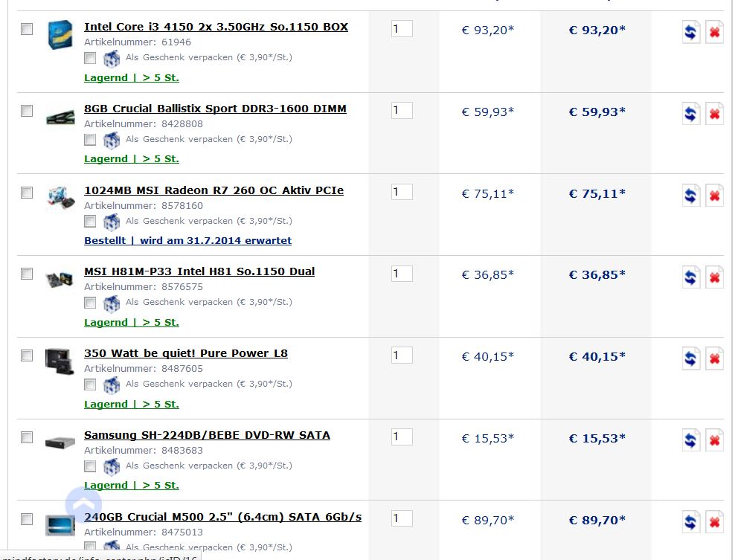
Task: Click Intel Core i3 box thumbnail
Action: [60, 35]
